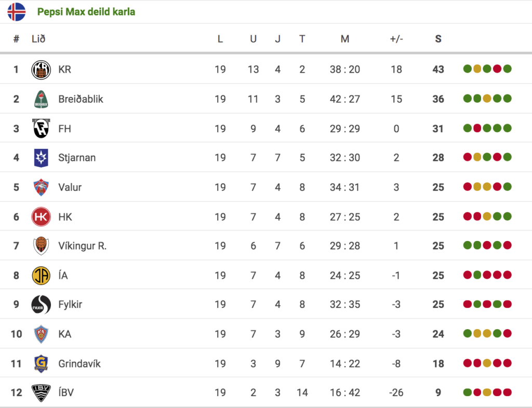Click the Iceland flag icon
Viewport: 532px width, 408px height.
16,12
